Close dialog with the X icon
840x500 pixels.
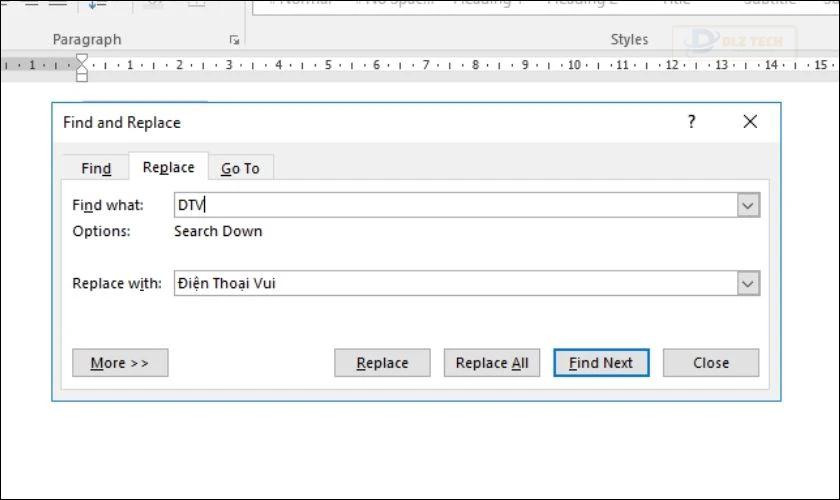tap(750, 122)
